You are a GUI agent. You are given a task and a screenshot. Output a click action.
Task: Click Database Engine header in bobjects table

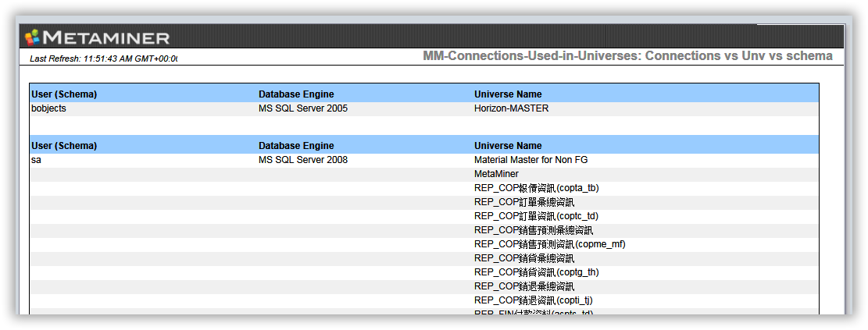click(x=296, y=94)
